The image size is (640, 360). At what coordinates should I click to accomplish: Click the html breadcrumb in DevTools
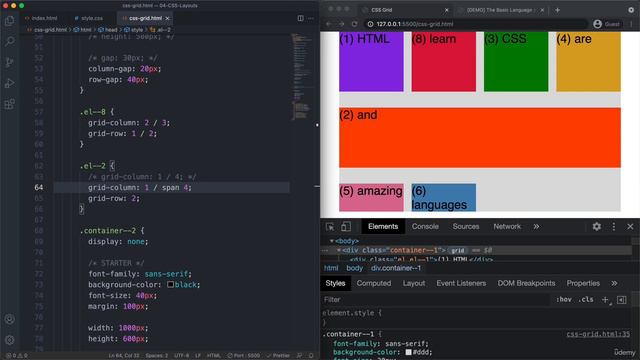pyautogui.click(x=331, y=268)
